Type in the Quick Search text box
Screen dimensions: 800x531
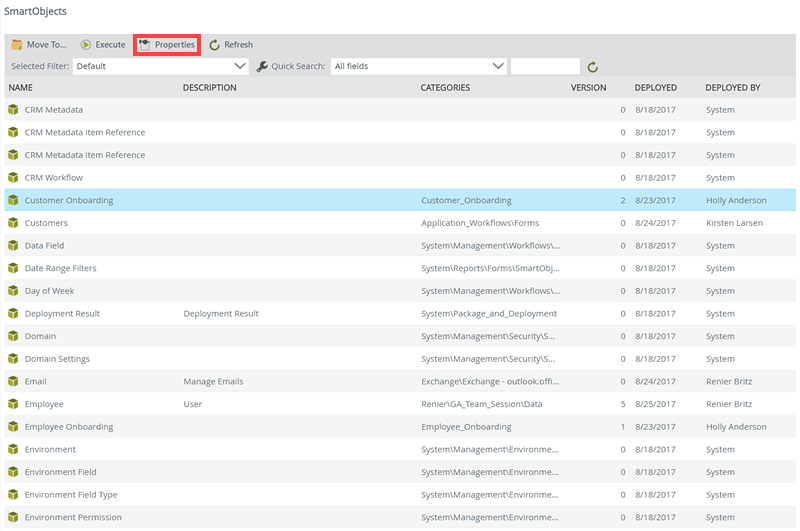tap(545, 67)
